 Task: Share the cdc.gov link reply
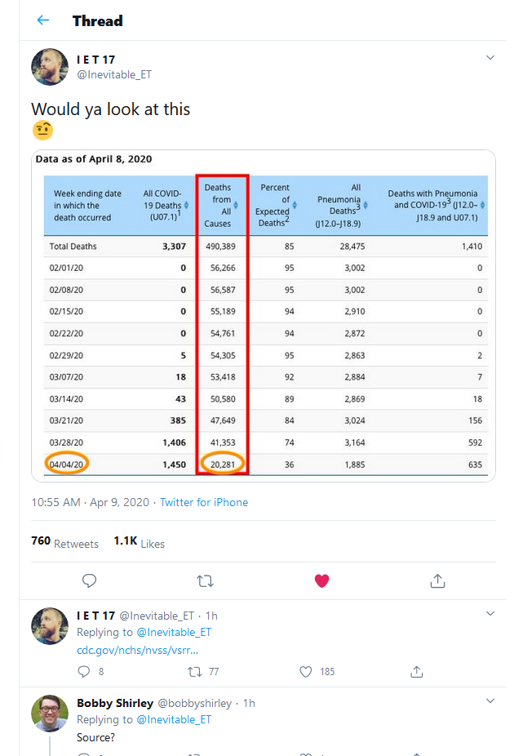click(x=417, y=672)
